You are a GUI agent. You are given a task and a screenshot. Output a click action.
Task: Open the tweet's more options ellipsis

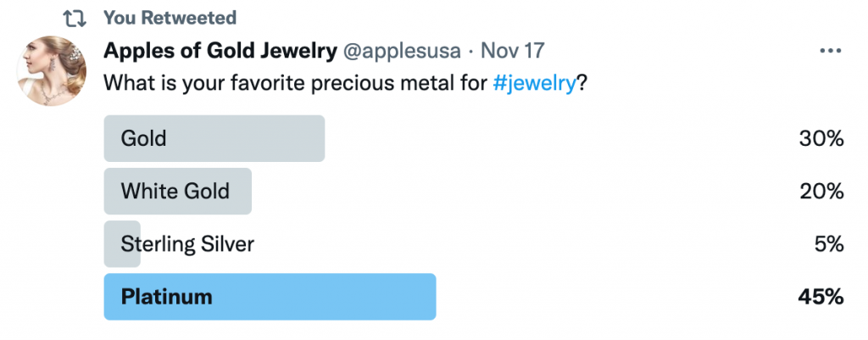[x=829, y=51]
